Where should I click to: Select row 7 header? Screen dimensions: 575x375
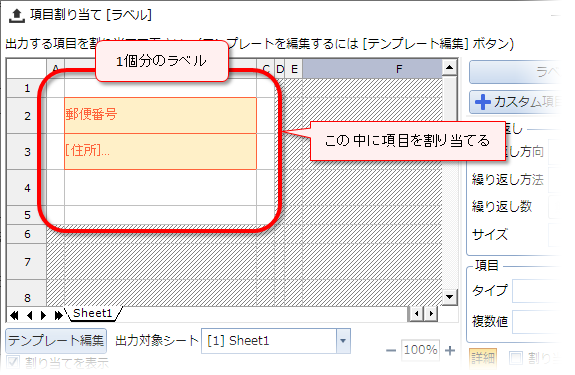(27, 262)
